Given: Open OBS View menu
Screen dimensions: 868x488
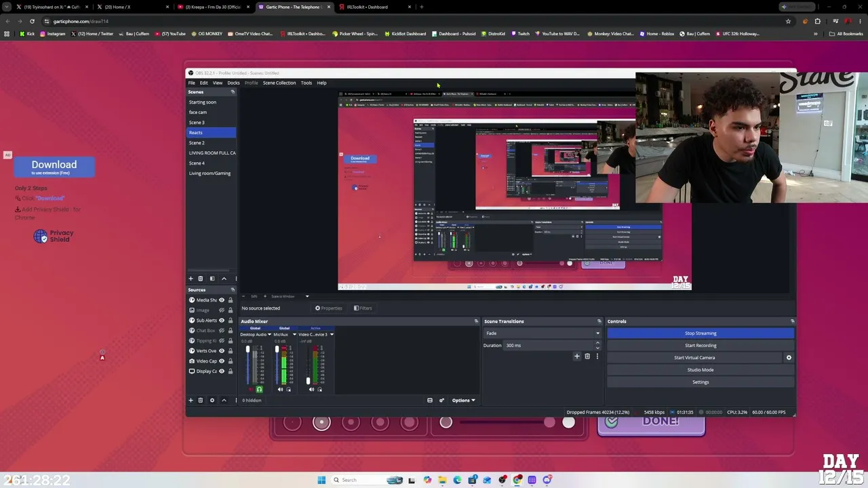Looking at the screenshot, I should pyautogui.click(x=217, y=83).
